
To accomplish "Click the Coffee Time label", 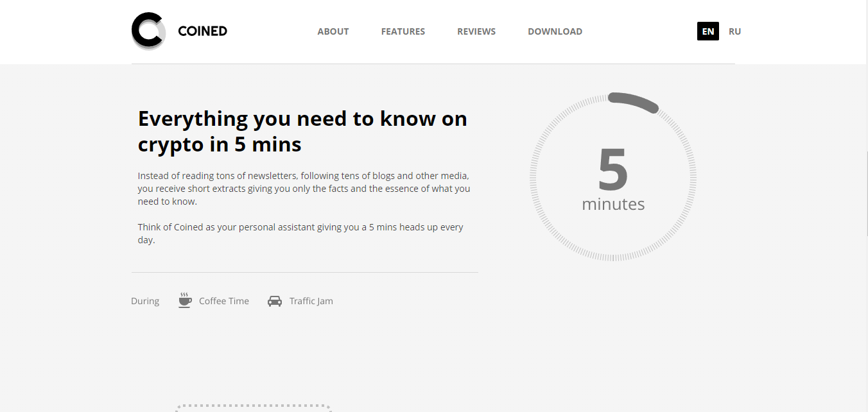I will click(x=224, y=301).
